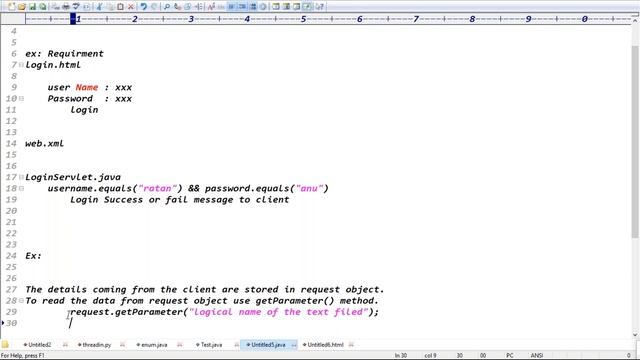Close the Test.java tab with its X

(237, 345)
